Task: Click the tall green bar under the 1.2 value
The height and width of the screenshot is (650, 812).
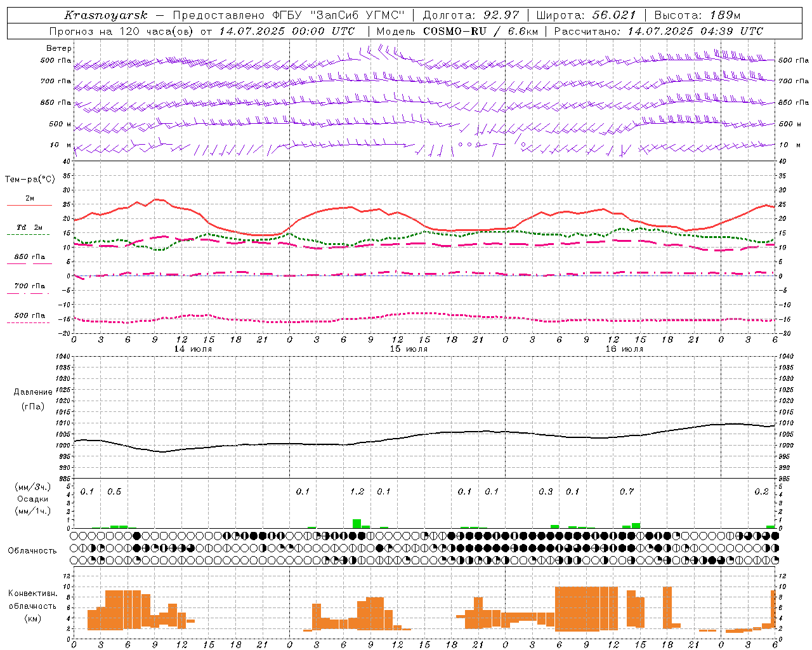Action: [x=357, y=524]
